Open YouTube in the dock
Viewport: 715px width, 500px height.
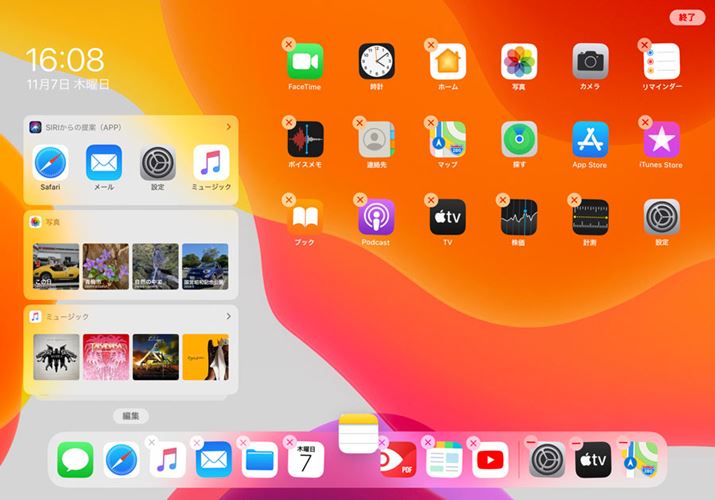point(490,460)
